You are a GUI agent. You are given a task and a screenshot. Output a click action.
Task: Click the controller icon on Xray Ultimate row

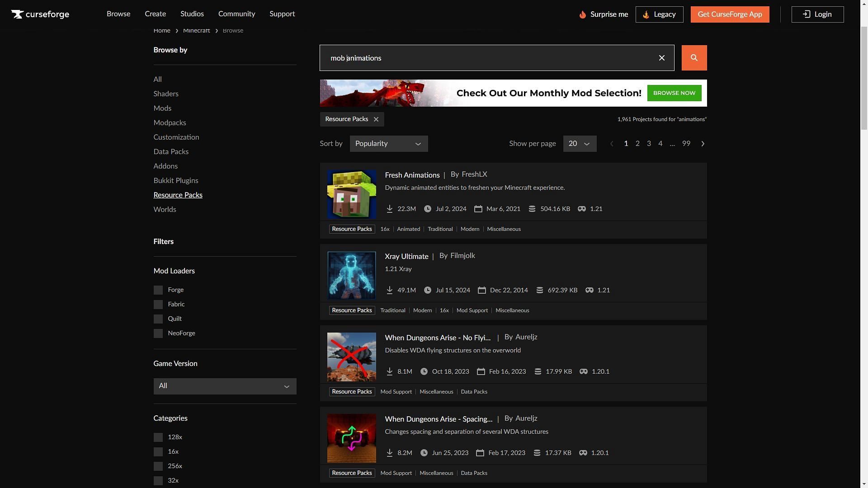(x=589, y=290)
